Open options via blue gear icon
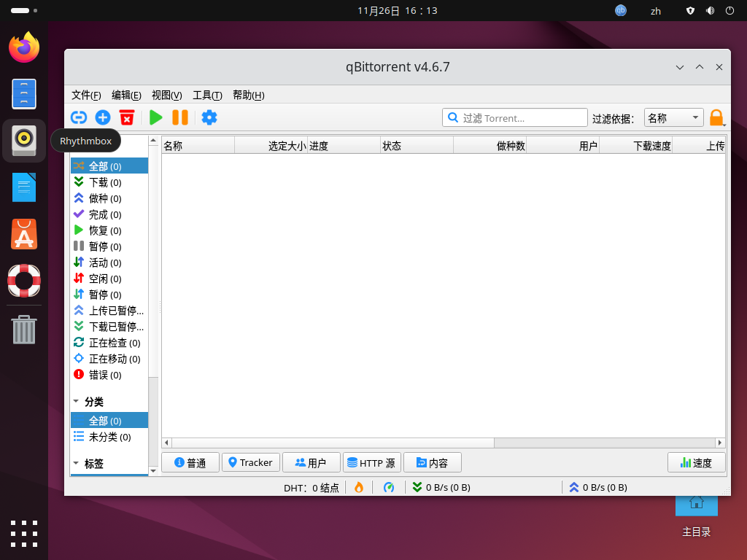The width and height of the screenshot is (747, 560). click(x=209, y=117)
